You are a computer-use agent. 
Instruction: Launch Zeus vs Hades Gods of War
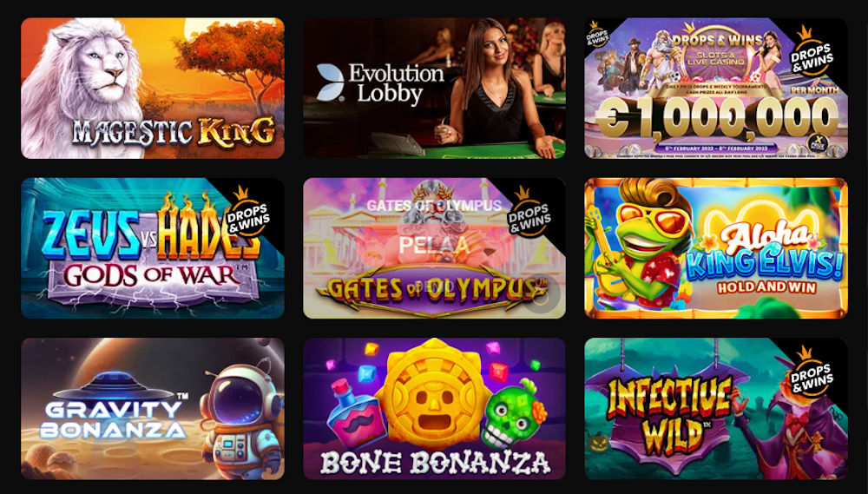153,248
